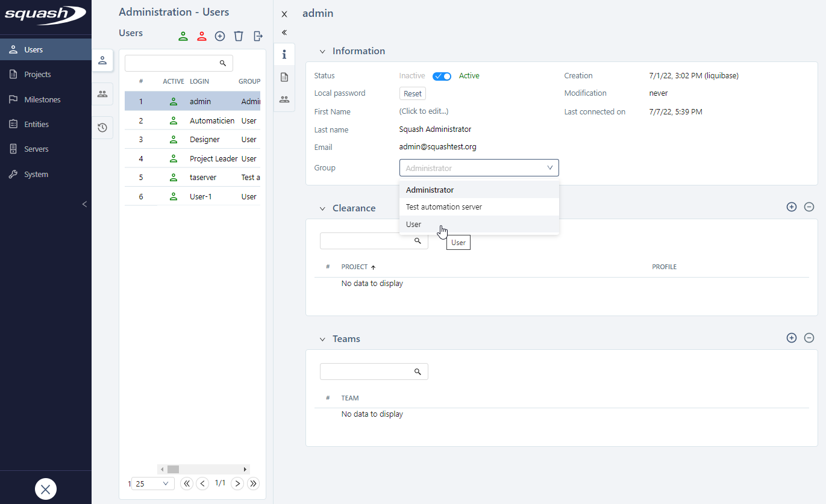Image resolution: width=826 pixels, height=504 pixels.
Task: Open the teams tab icon in left panel
Action: [x=102, y=94]
